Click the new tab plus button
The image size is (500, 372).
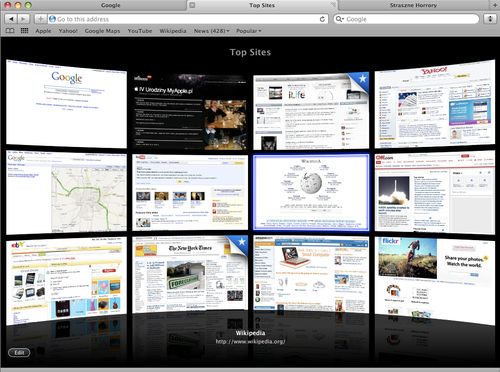click(x=495, y=5)
